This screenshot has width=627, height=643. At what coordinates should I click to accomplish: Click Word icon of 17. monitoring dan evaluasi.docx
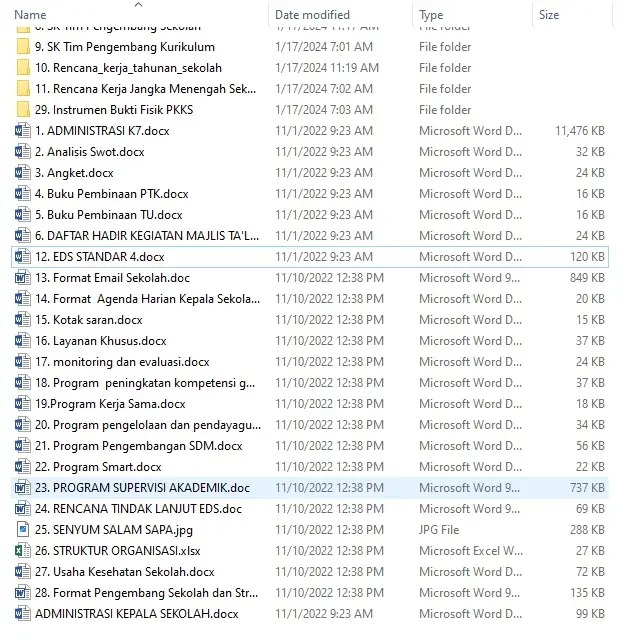[x=23, y=362]
